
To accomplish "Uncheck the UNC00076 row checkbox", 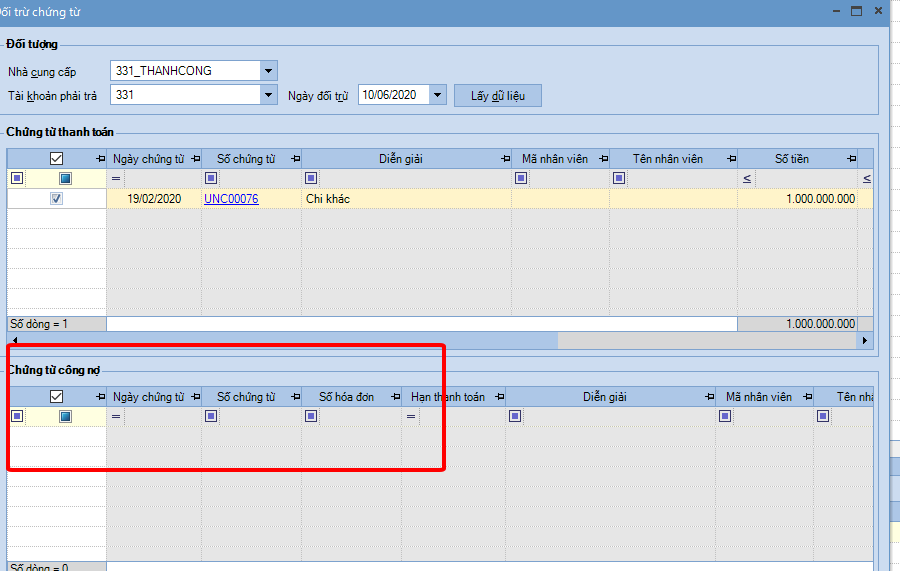I will click(x=56, y=199).
